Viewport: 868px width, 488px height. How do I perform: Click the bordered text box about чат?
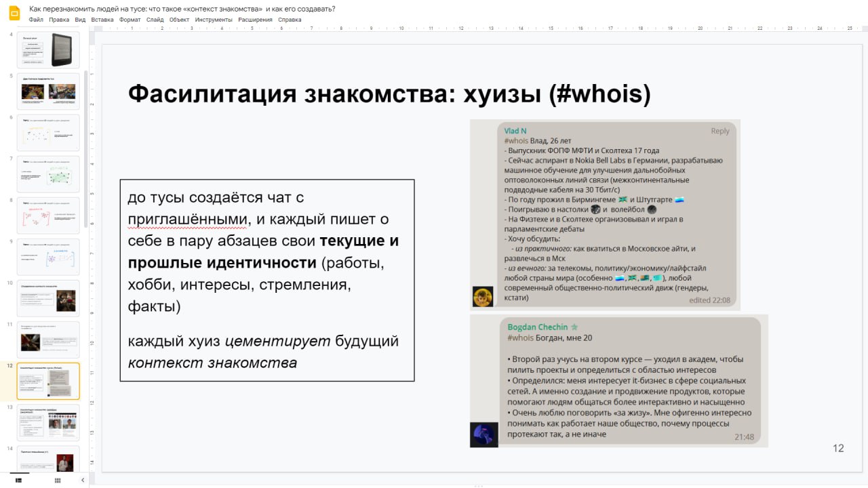point(267,280)
